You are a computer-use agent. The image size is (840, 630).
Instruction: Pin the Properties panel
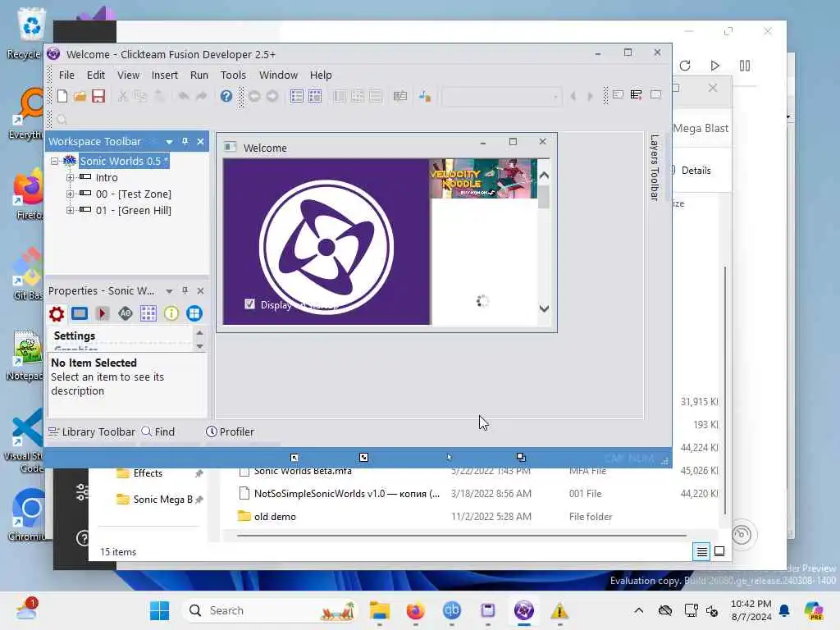[x=185, y=290]
